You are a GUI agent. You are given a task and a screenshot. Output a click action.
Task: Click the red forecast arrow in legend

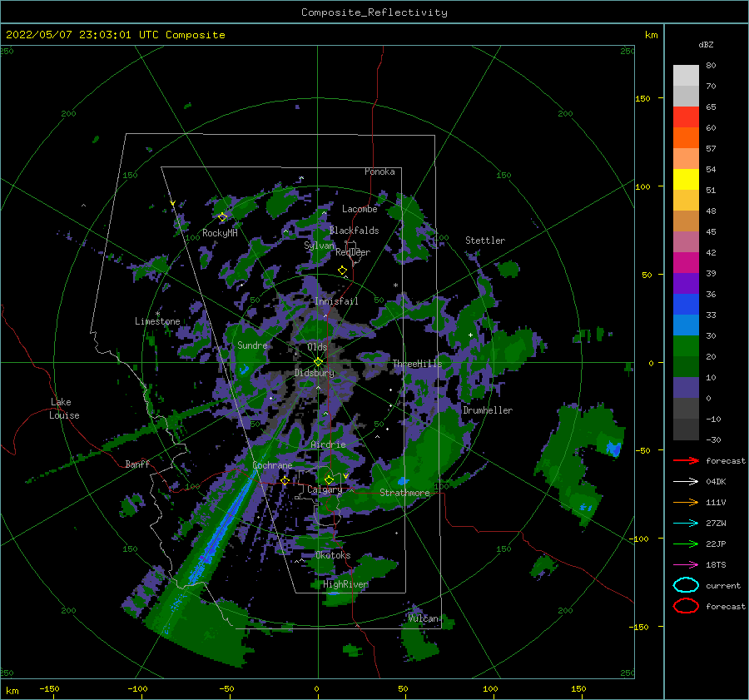coord(686,460)
